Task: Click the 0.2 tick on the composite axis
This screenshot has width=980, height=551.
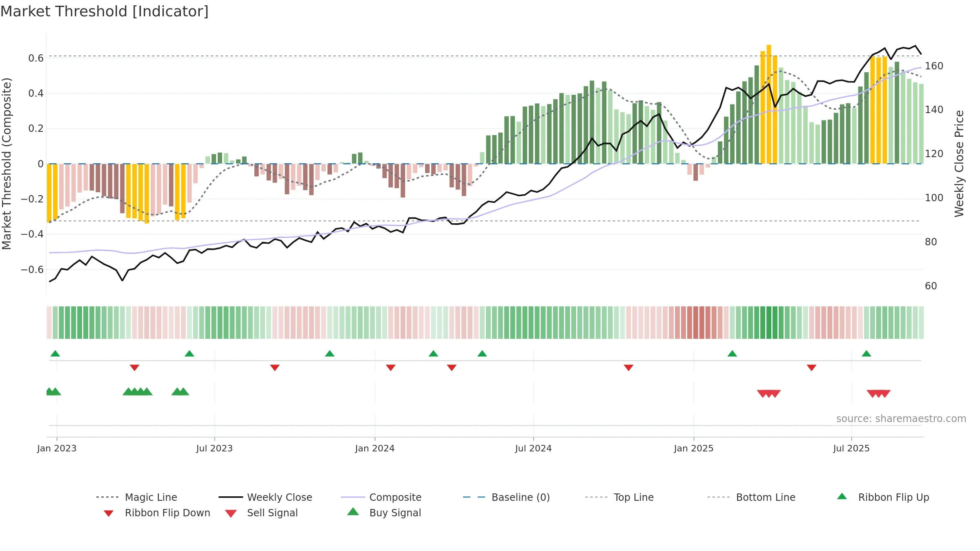Action: 36,129
